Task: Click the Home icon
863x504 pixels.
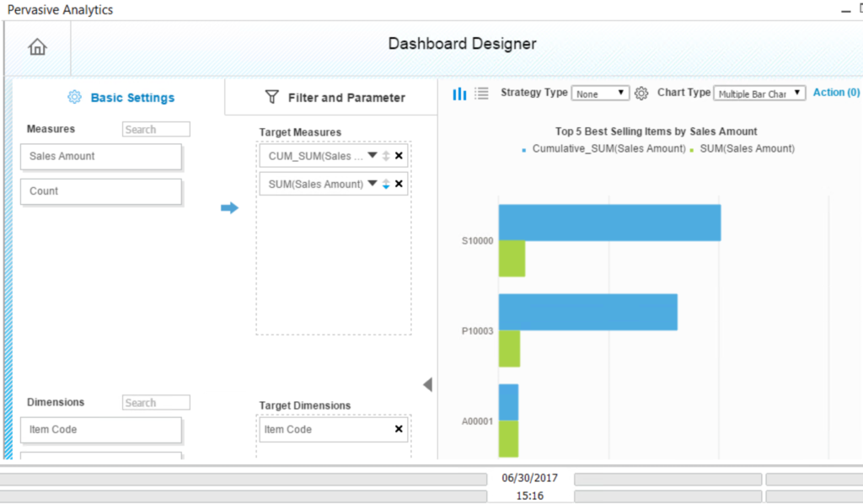Action: (x=37, y=47)
